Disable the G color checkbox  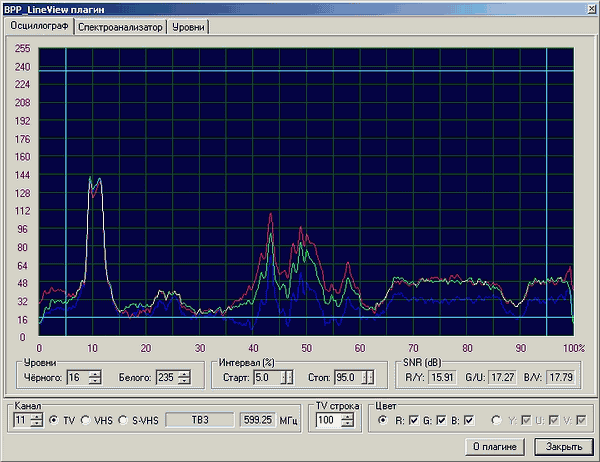pos(441,420)
